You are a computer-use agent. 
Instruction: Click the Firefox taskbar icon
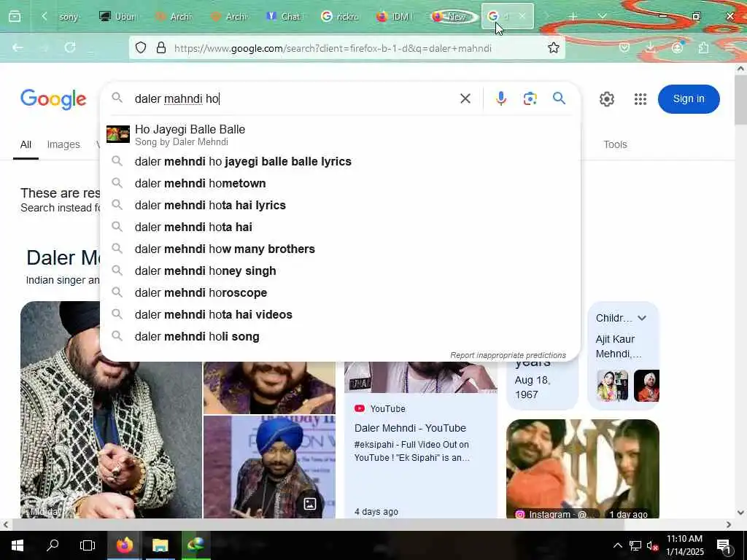click(125, 545)
